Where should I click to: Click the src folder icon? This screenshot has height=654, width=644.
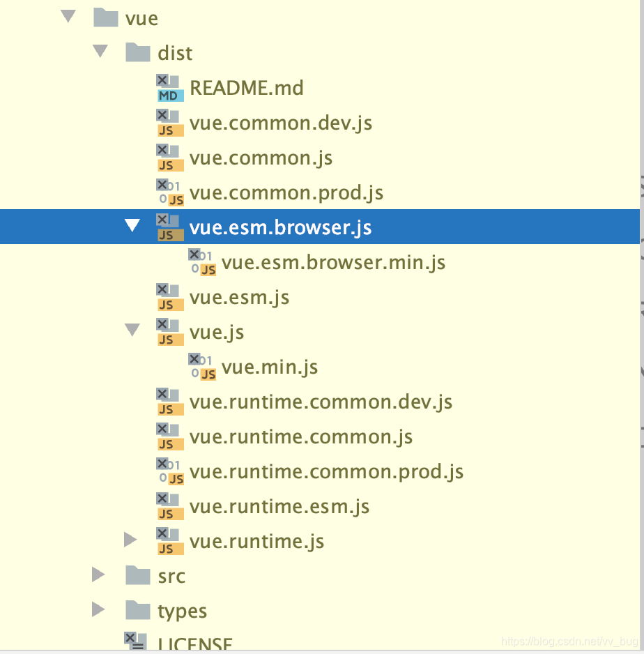[x=138, y=576]
